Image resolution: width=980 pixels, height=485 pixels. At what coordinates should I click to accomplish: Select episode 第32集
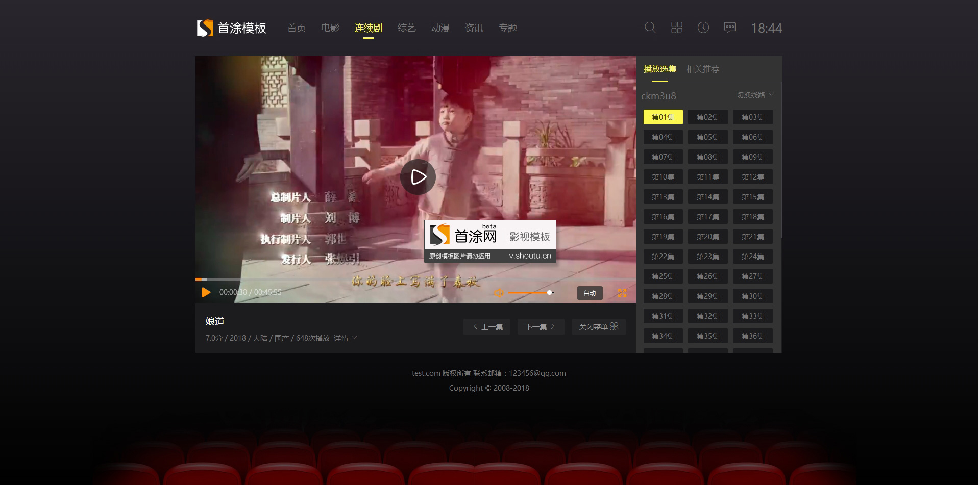point(708,316)
